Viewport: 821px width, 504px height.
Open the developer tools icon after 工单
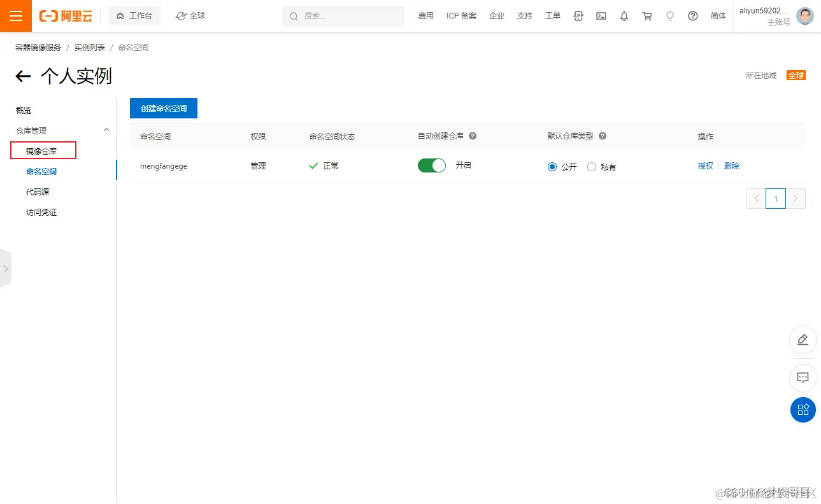pos(578,16)
